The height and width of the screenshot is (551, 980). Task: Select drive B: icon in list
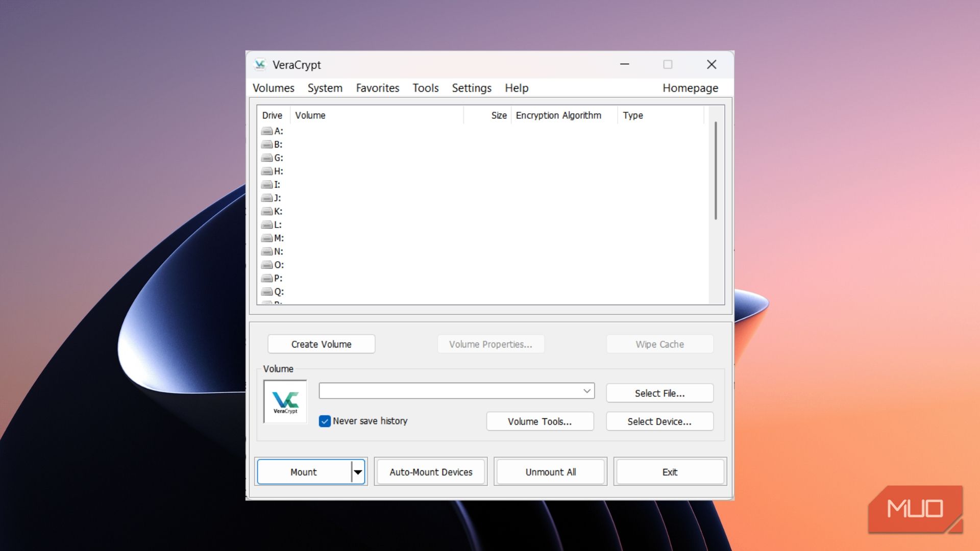click(267, 144)
